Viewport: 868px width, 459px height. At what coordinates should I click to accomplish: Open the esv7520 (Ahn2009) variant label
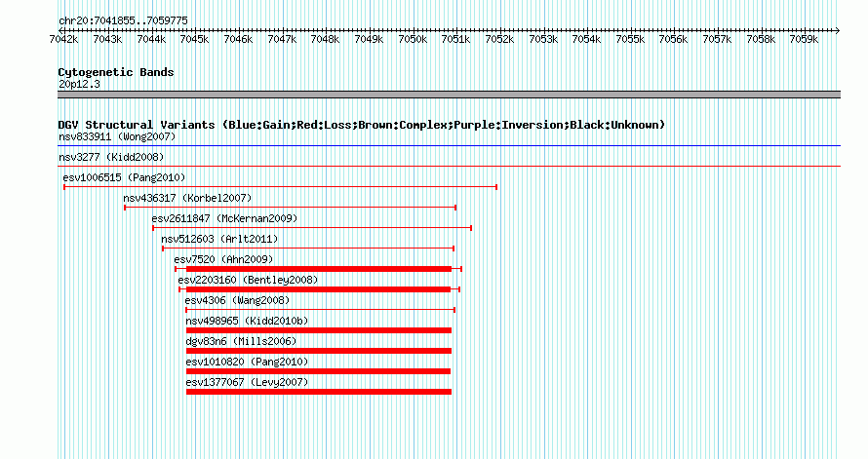(x=223, y=259)
